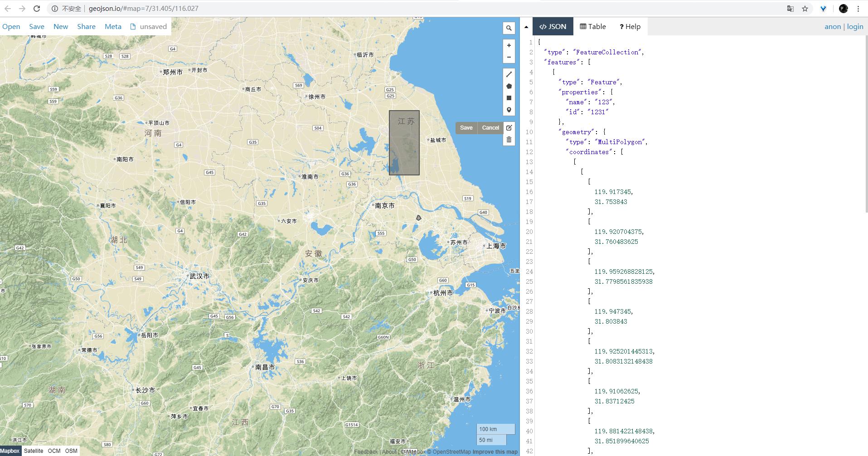Save the drawn rectangle shape

[x=466, y=127]
